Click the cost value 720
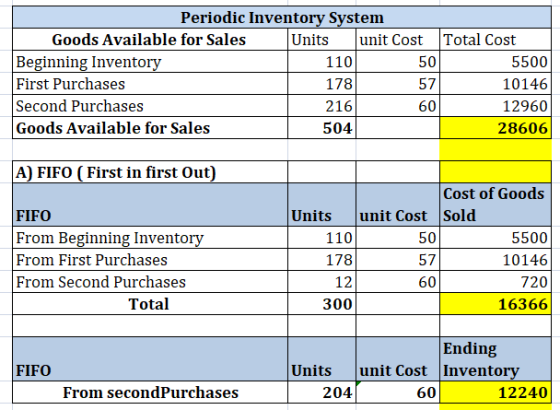Image resolution: width=560 pixels, height=410 pixels. click(x=495, y=282)
